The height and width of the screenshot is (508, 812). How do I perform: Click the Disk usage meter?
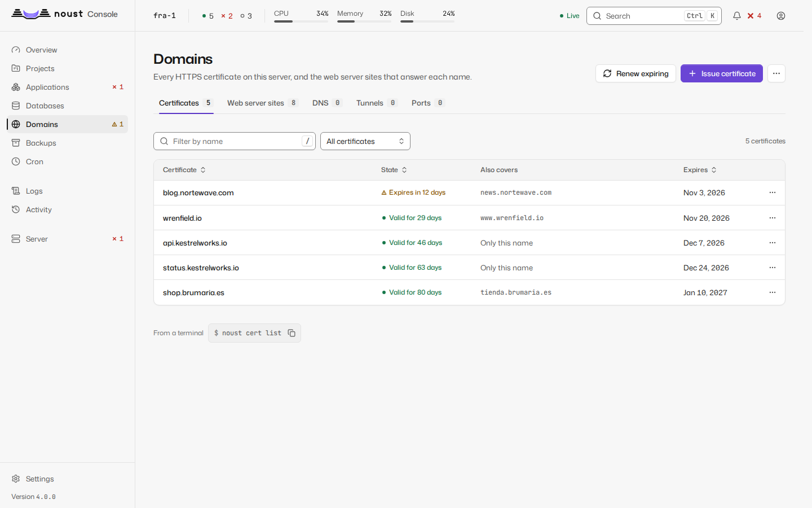[x=427, y=16]
